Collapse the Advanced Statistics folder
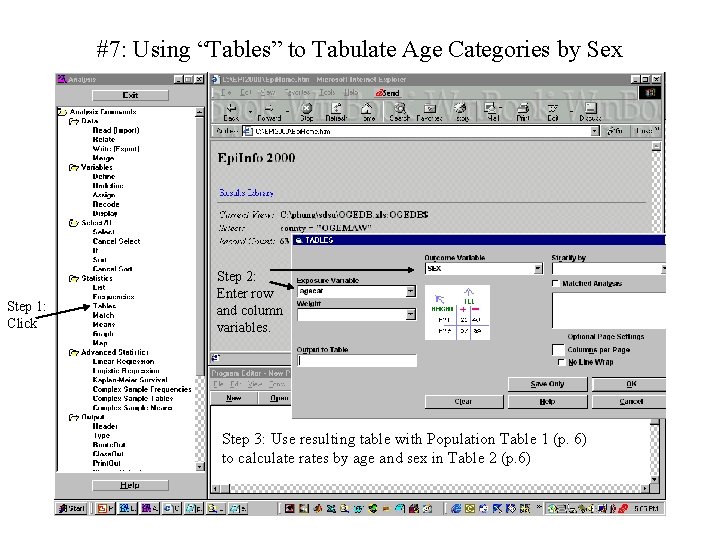The width and height of the screenshot is (720, 540). pyautogui.click(x=73, y=353)
